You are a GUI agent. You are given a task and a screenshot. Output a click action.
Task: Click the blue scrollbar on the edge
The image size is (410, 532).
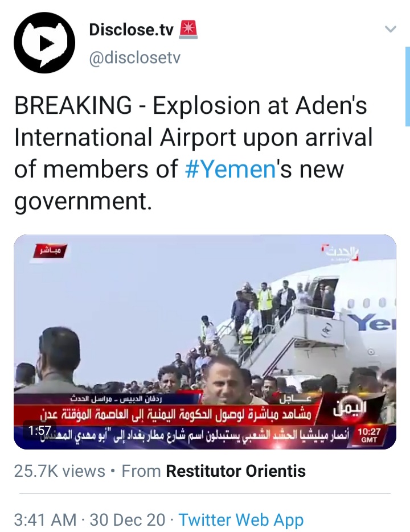[x=408, y=86]
